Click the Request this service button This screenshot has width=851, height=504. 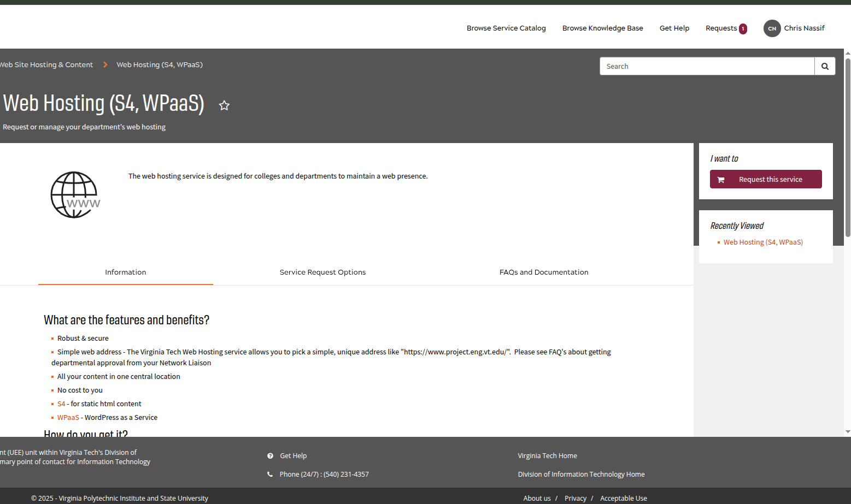pyautogui.click(x=766, y=179)
